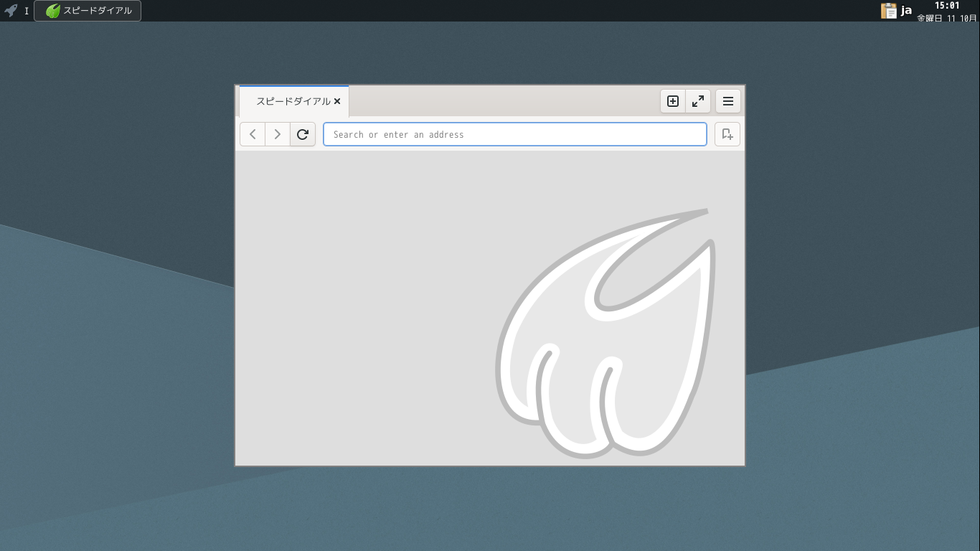Open the clock showing 15:01
This screenshot has width=980, height=551.
click(x=947, y=11)
